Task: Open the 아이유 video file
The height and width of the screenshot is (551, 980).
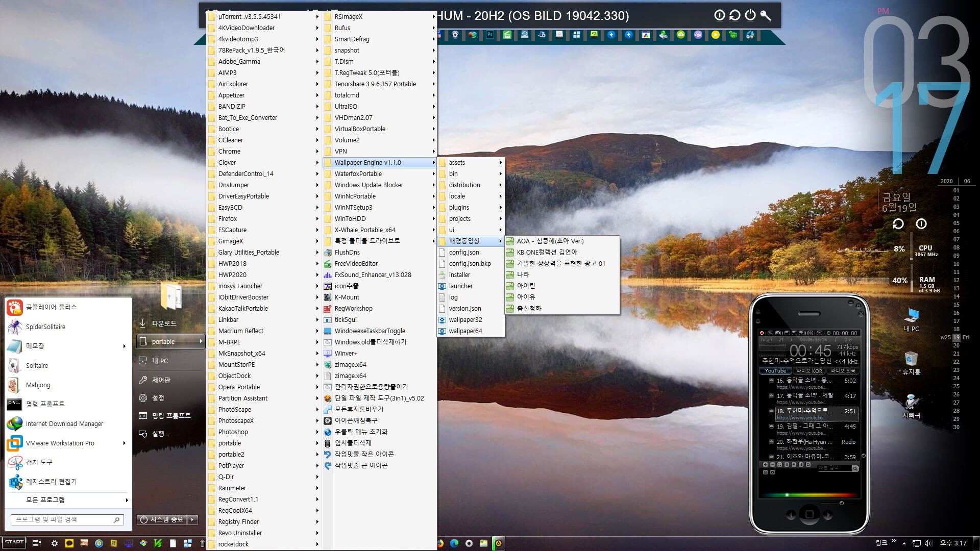Action: [562, 297]
